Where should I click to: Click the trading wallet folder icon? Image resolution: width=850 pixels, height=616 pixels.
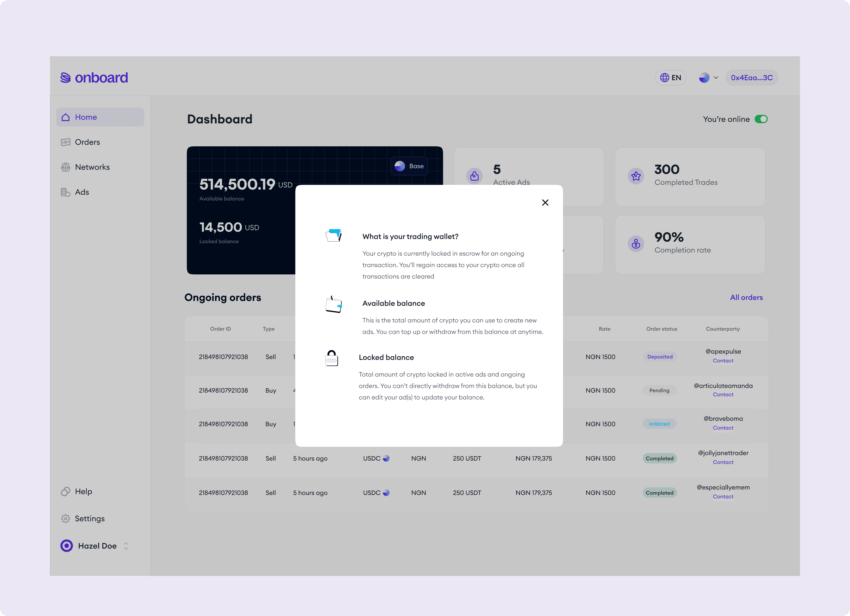(334, 235)
